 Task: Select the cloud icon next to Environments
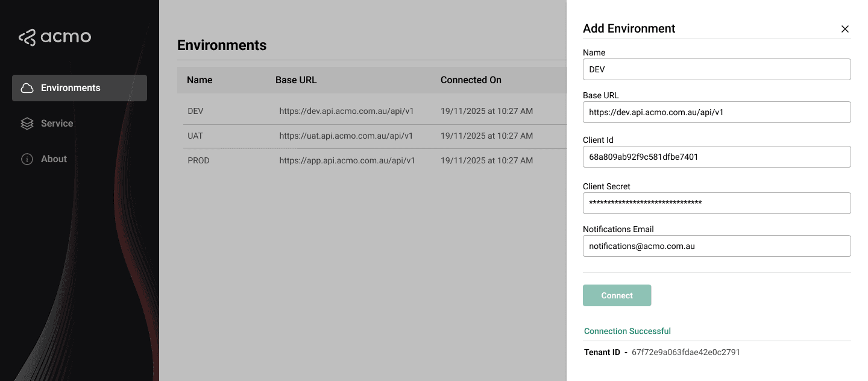click(26, 87)
